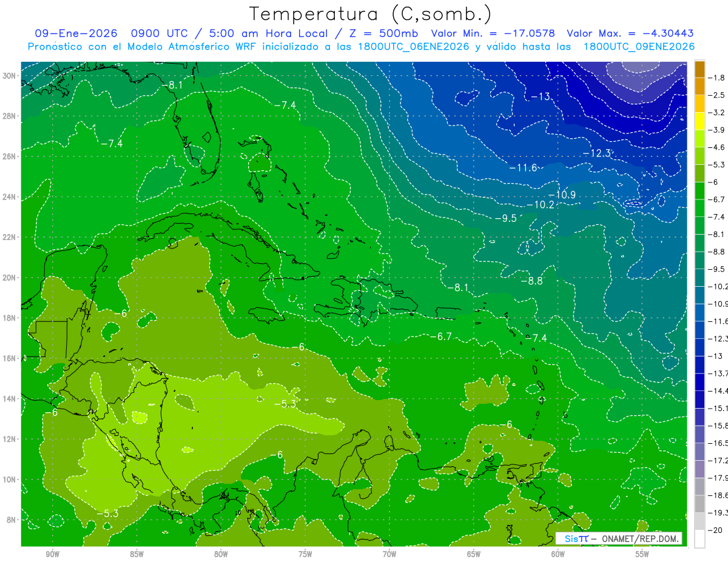The width and height of the screenshot is (728, 562).
Task: Click the '70W' longitude axis label
Action: [x=389, y=555]
